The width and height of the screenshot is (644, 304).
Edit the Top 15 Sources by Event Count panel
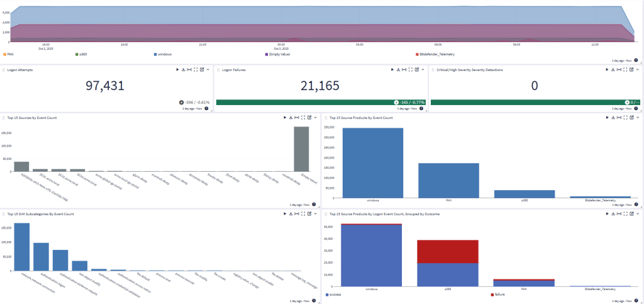click(x=309, y=117)
